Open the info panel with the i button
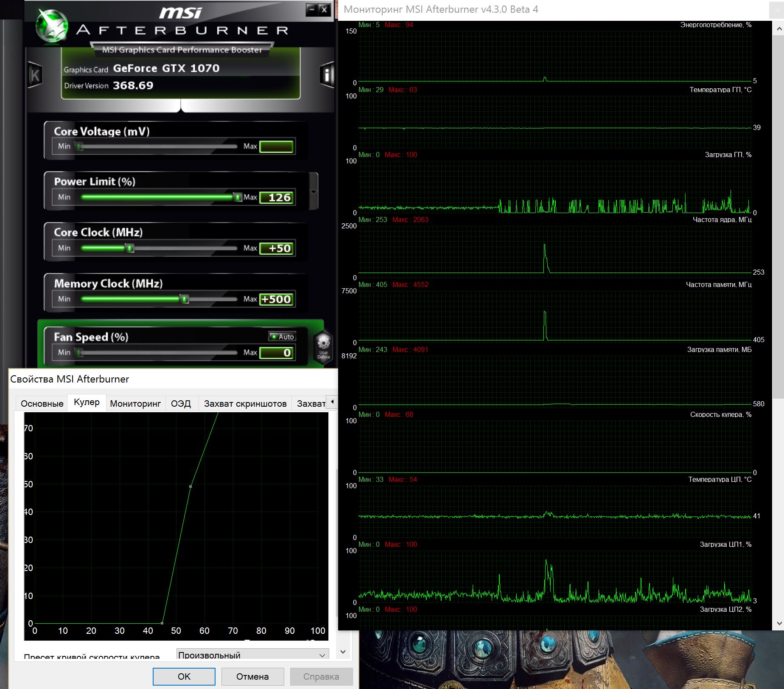Image resolution: width=784 pixels, height=689 pixels. pyautogui.click(x=327, y=75)
